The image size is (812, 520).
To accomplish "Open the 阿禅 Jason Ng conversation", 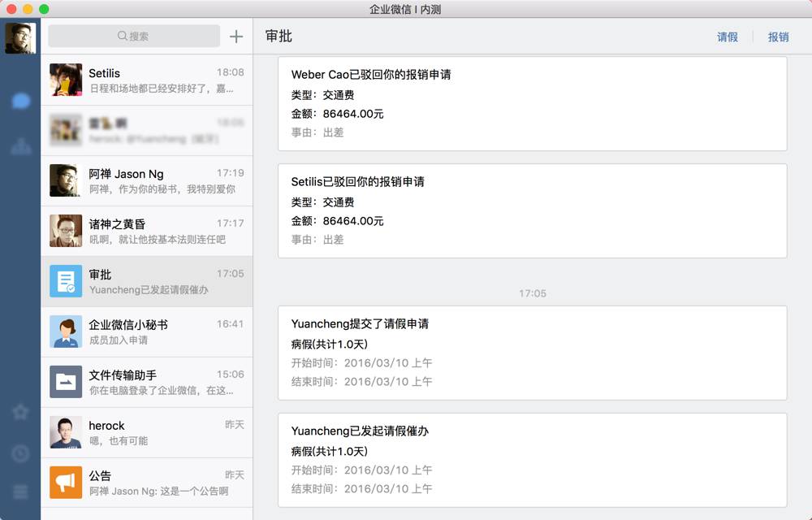I will point(147,180).
